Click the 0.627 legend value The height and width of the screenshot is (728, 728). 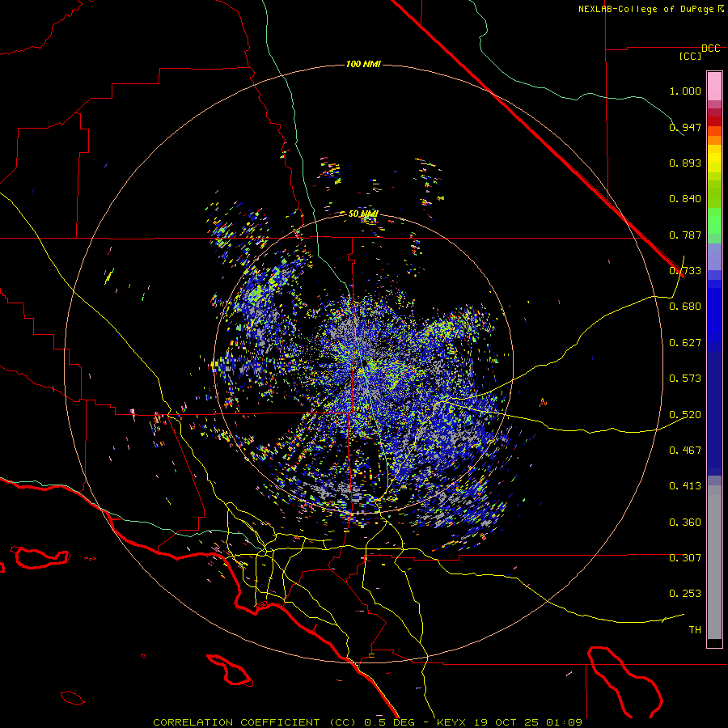click(x=685, y=343)
